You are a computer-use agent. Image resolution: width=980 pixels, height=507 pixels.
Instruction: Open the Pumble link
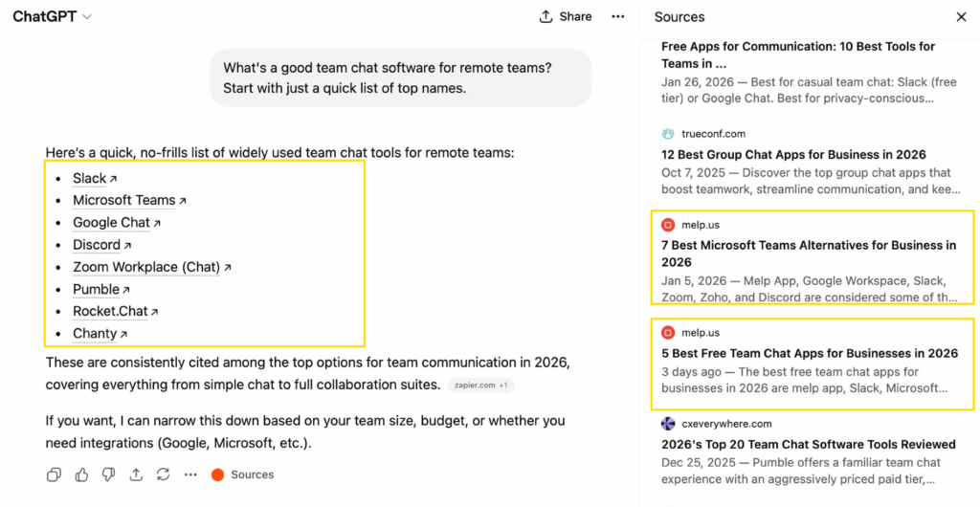click(101, 289)
